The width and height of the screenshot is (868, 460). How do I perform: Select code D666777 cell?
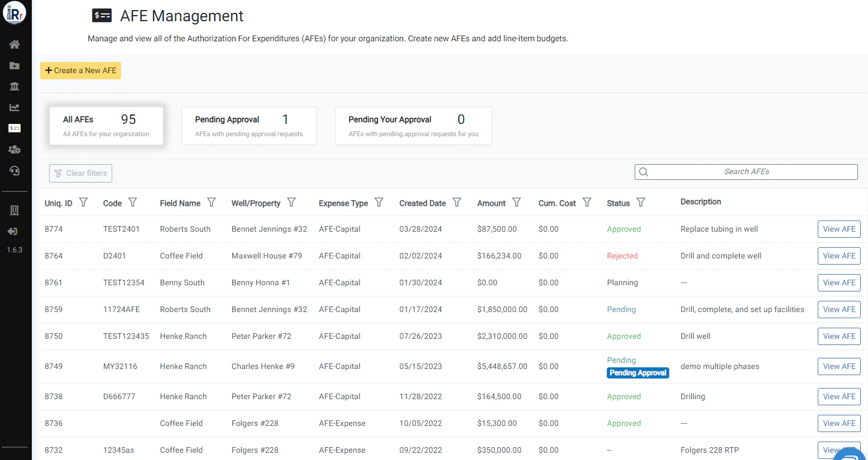(x=119, y=396)
